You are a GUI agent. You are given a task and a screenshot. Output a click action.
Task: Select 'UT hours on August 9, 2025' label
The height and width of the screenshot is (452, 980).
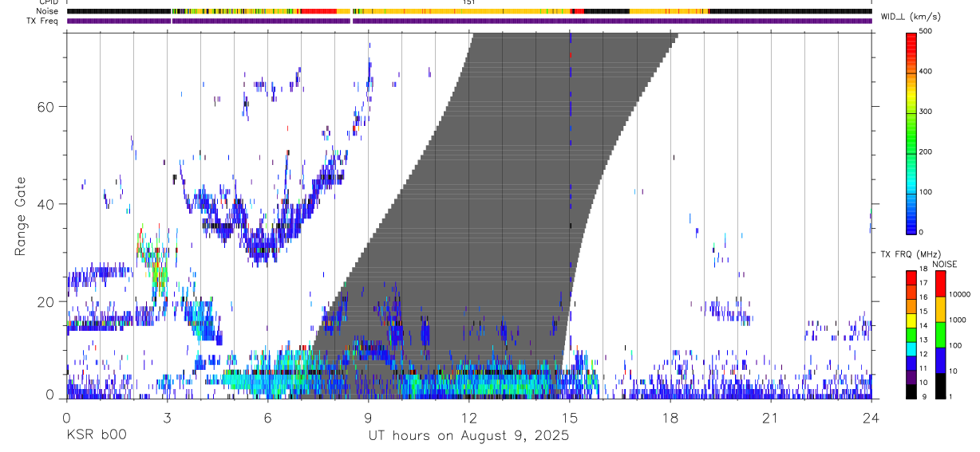468,436
